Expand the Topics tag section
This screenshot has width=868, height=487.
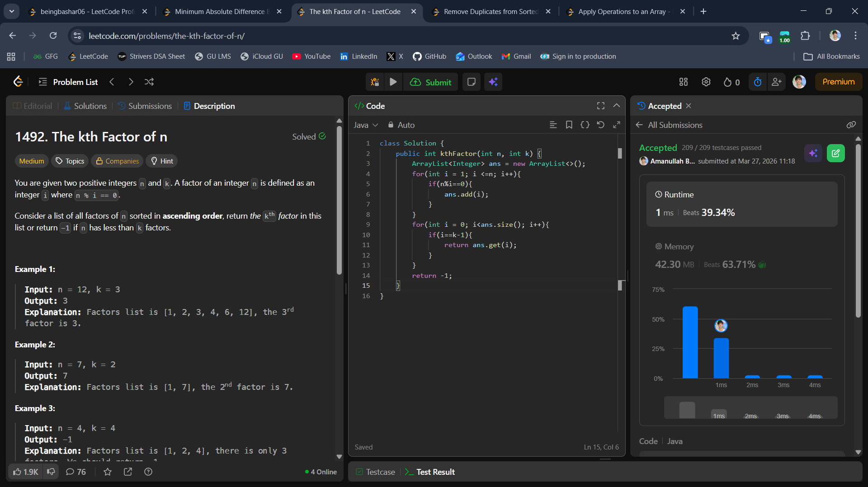point(70,161)
